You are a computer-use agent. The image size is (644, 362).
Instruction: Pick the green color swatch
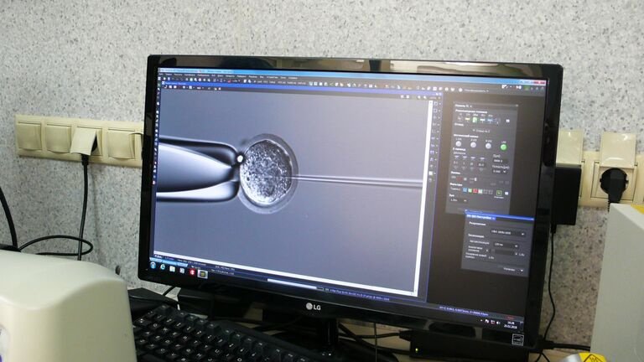470,191
